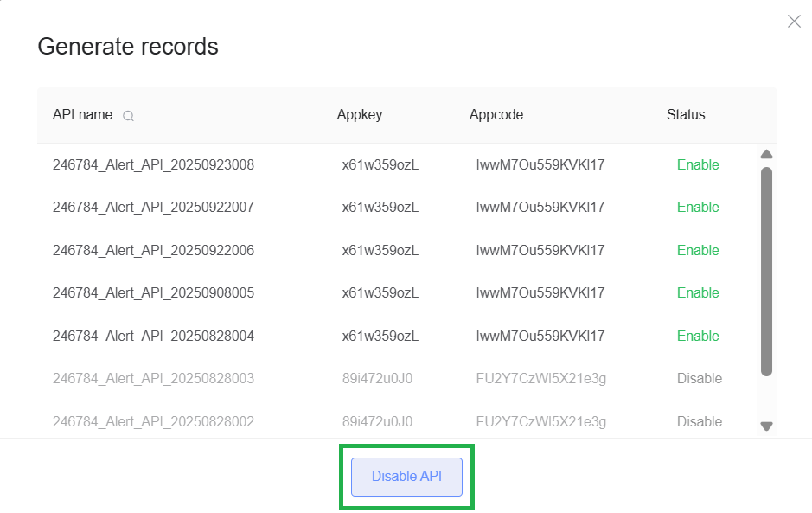Select disabled row 246784_Alert_API_20250828003
Image resolution: width=812 pixels, height=513 pixels.
153,378
